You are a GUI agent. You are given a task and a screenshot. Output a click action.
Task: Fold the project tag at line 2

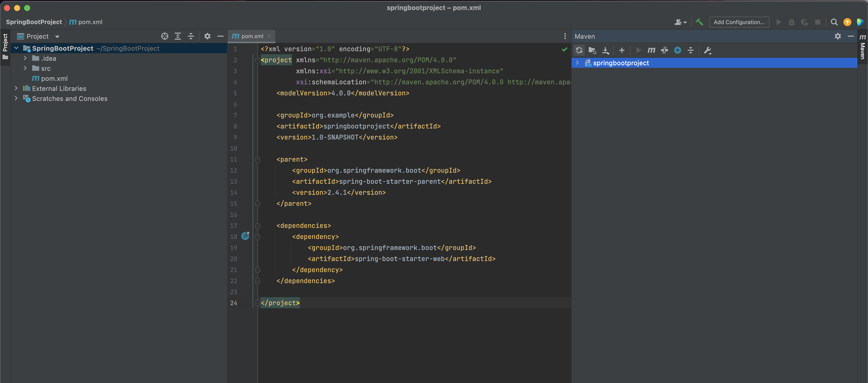click(257, 60)
